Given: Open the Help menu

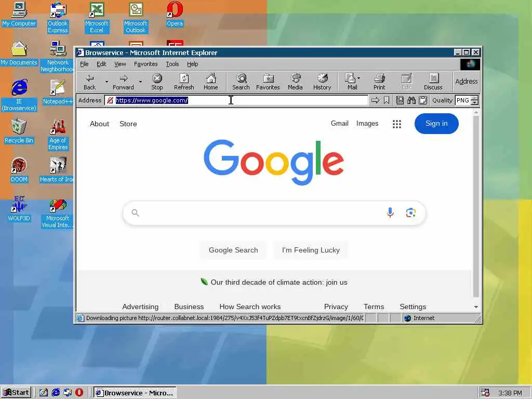Looking at the screenshot, I should tap(192, 64).
